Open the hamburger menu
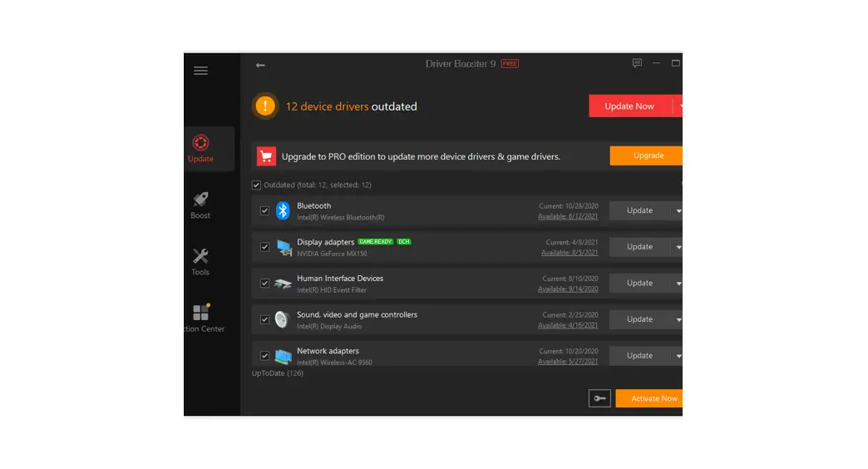868x469 pixels. pos(200,71)
